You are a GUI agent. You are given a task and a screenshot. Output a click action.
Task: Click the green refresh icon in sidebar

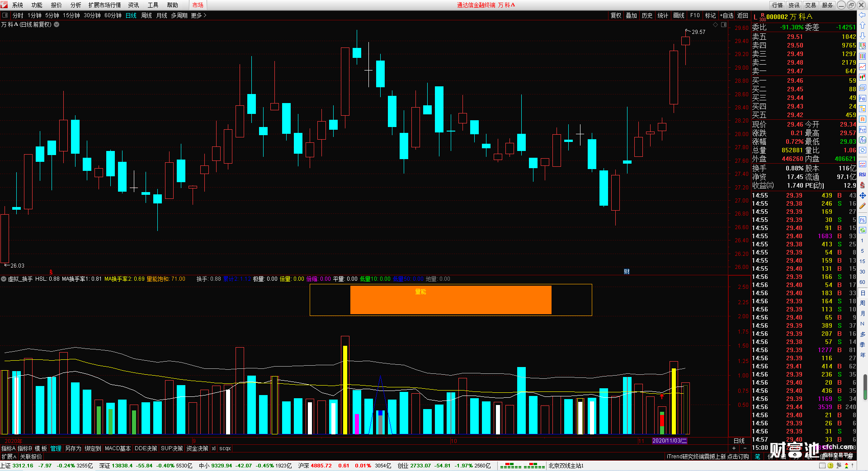(862, 230)
